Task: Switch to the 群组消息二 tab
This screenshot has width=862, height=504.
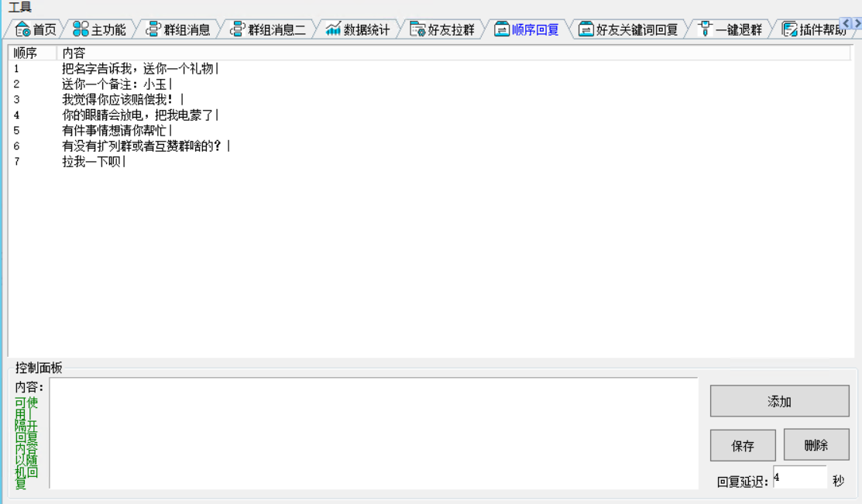Action: [268, 30]
